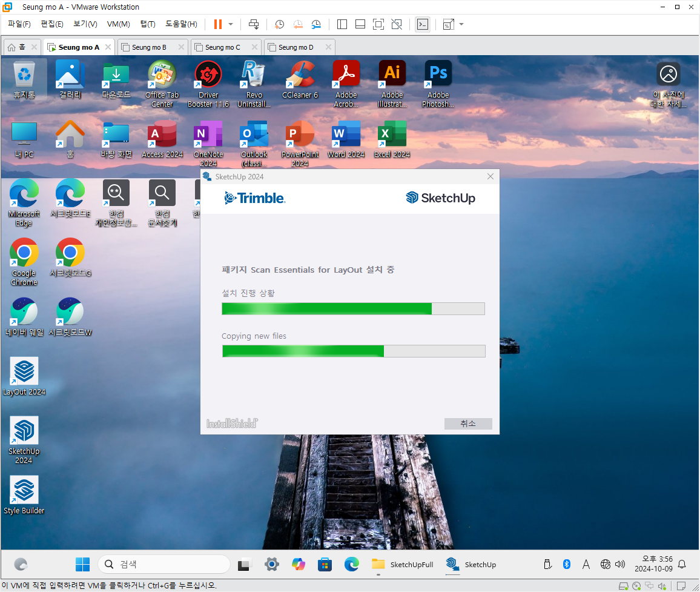Select the OneNote 2024 icon
This screenshot has width=700, height=592.
pyautogui.click(x=208, y=144)
